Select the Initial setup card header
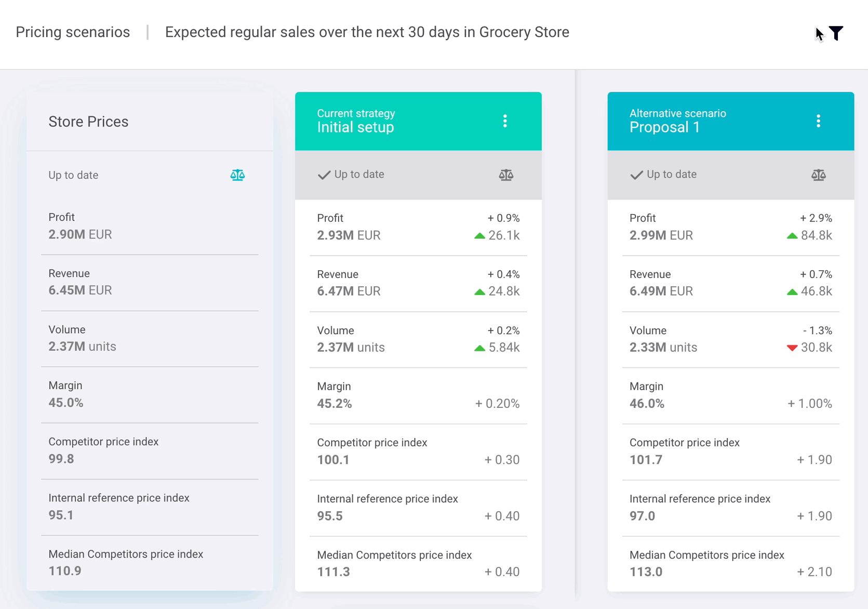Image resolution: width=868 pixels, height=609 pixels. click(418, 121)
